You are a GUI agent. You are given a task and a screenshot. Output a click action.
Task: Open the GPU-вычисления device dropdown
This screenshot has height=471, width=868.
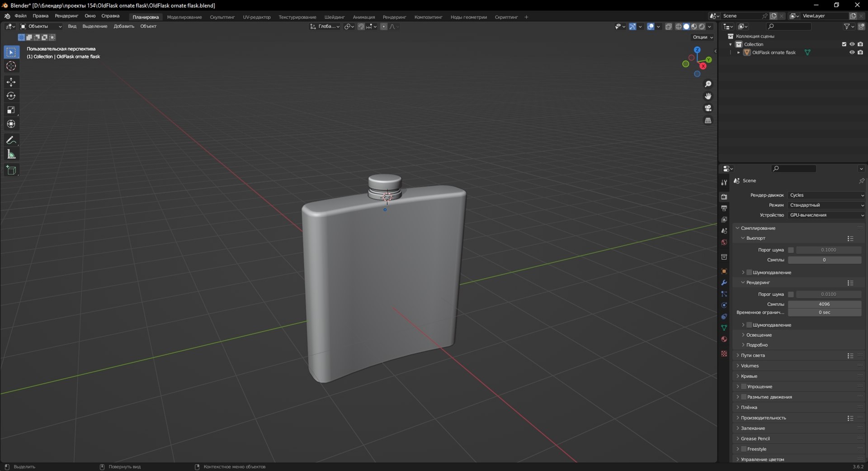click(826, 215)
